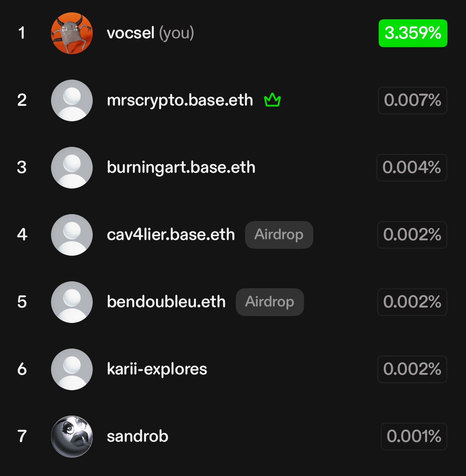Click the green crown icon beside mrscrypto.base.eth

click(272, 100)
